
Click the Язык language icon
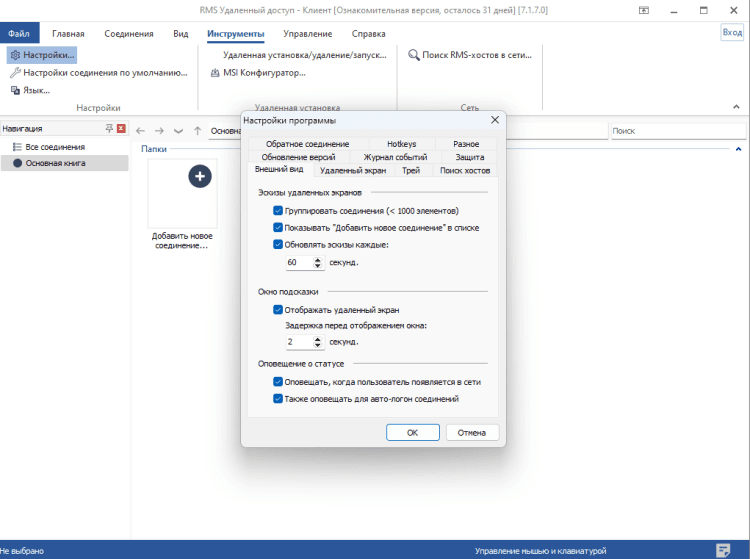[15, 90]
